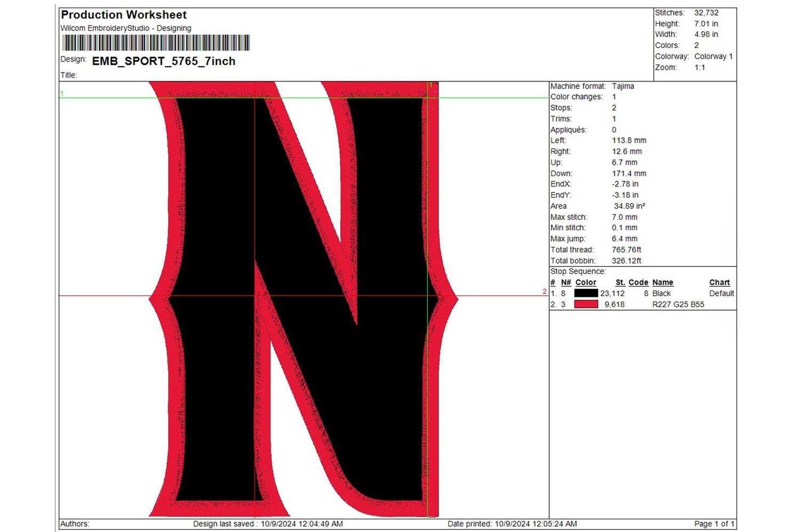
Task: Click the thread name "Black"
Action: [662, 293]
